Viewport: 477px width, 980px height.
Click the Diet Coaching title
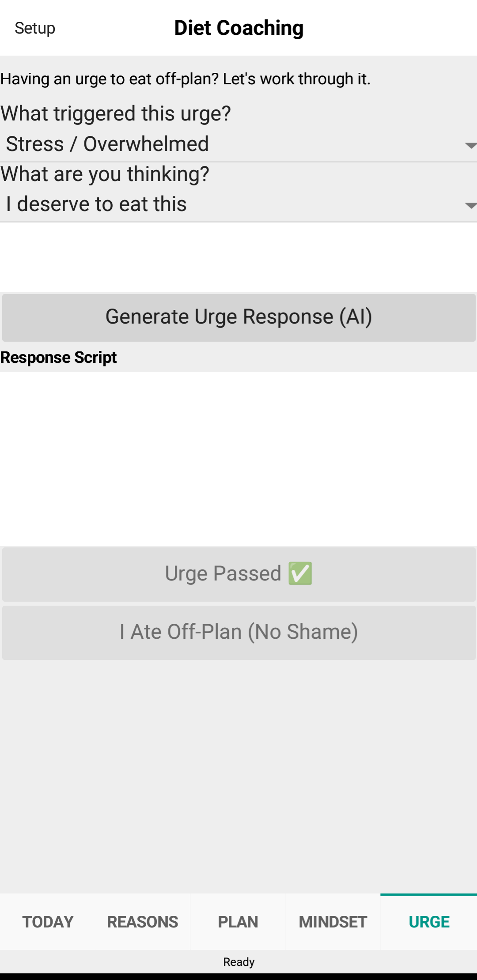238,28
